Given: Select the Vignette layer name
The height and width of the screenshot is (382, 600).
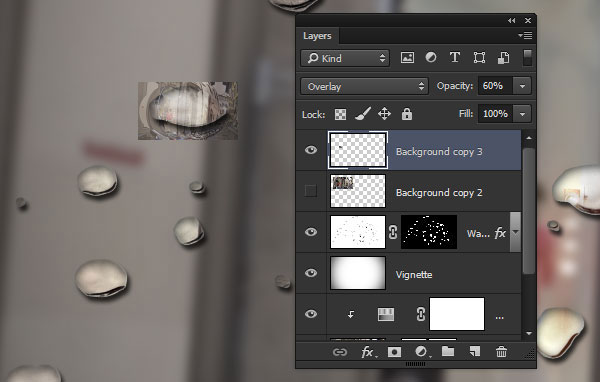Looking at the screenshot, I should 414,274.
